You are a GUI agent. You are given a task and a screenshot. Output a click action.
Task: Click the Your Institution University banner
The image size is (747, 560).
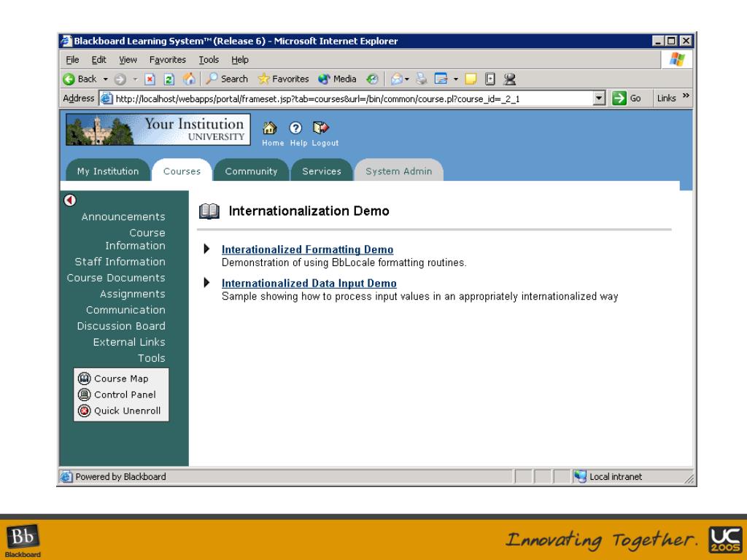pos(158,130)
